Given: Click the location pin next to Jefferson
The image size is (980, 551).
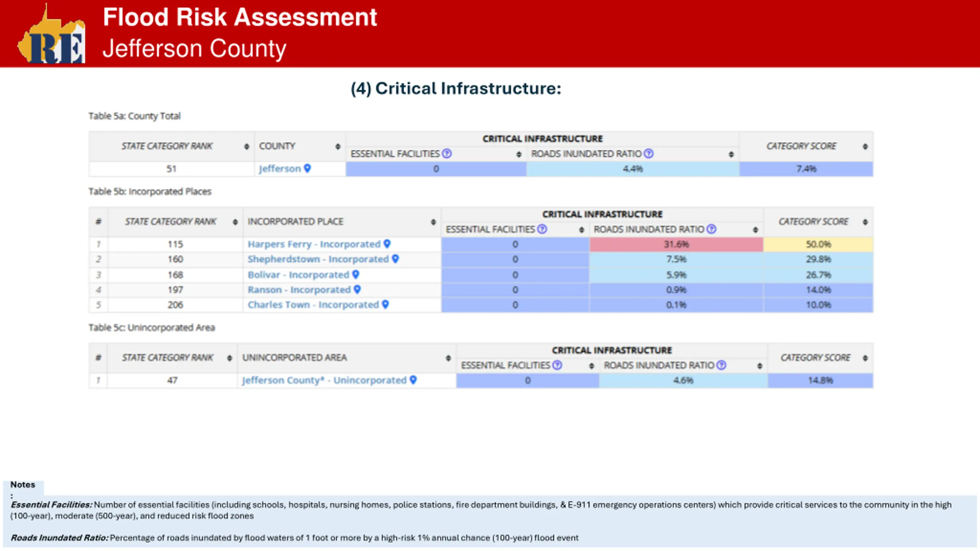Looking at the screenshot, I should (307, 168).
